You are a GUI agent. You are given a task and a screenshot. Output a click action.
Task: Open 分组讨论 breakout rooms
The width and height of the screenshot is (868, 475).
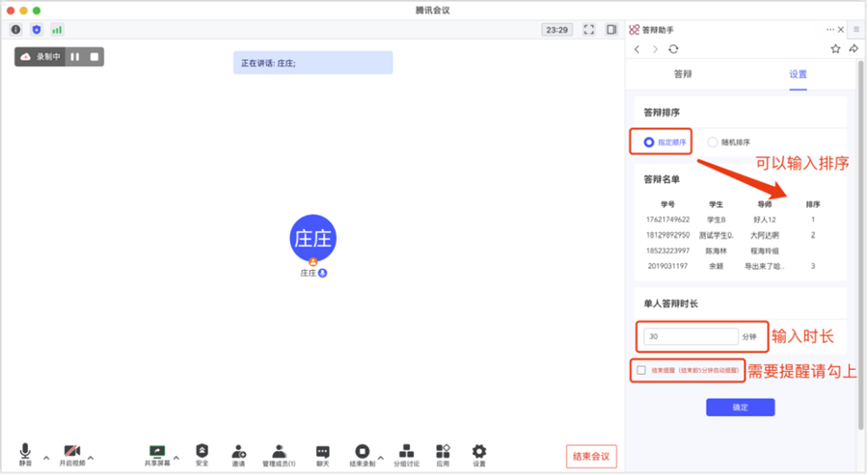coord(406,452)
